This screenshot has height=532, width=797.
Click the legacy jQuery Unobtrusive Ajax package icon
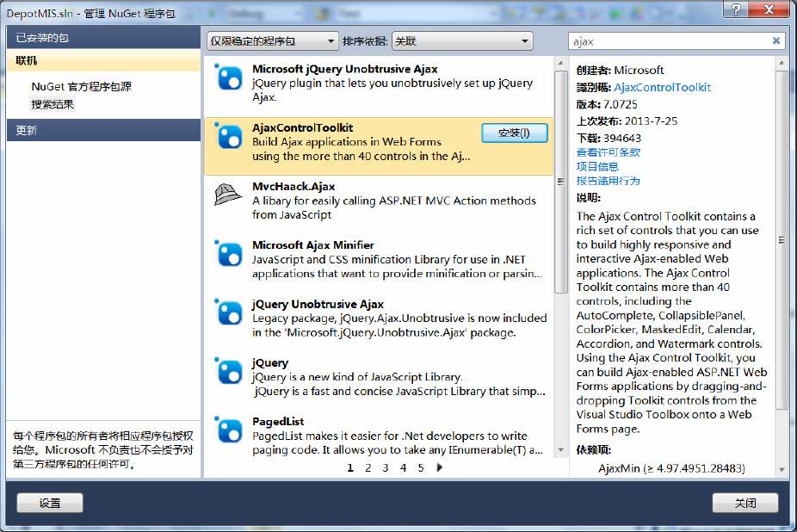[x=228, y=312]
